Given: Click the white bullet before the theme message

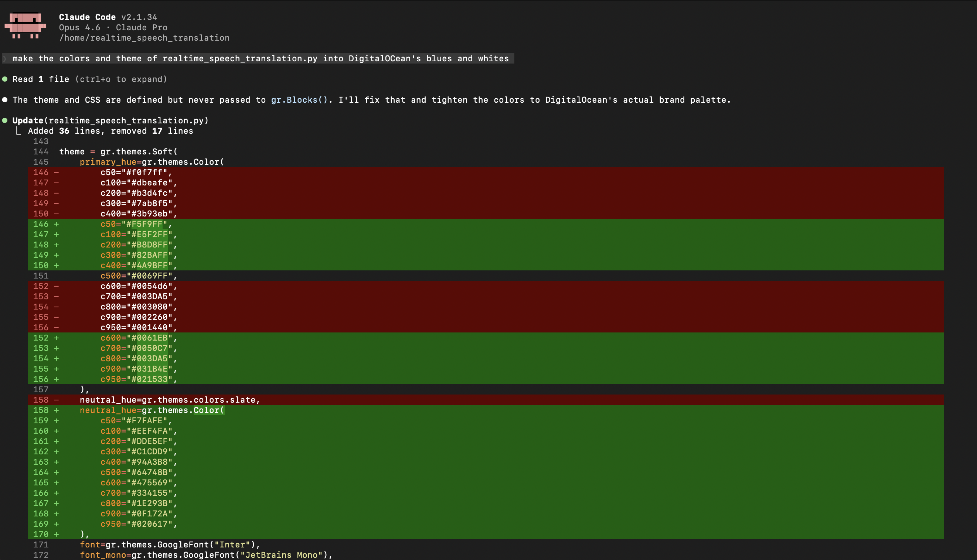Looking at the screenshot, I should [5, 100].
